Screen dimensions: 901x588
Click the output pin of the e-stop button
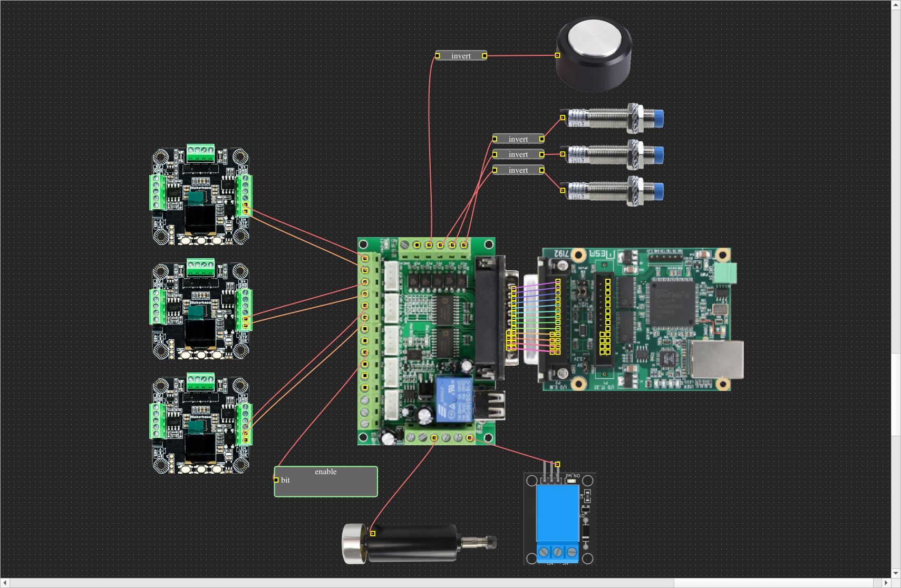[x=557, y=55]
